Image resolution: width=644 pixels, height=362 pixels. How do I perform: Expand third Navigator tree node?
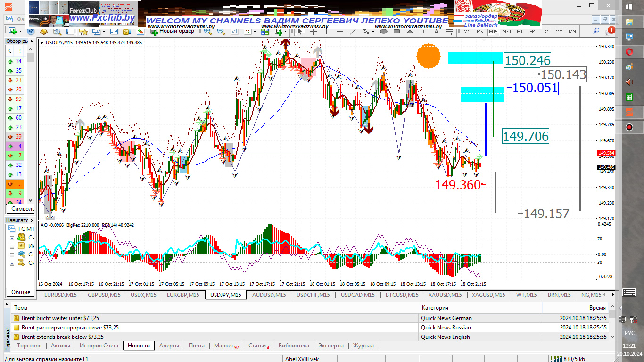click(x=12, y=255)
